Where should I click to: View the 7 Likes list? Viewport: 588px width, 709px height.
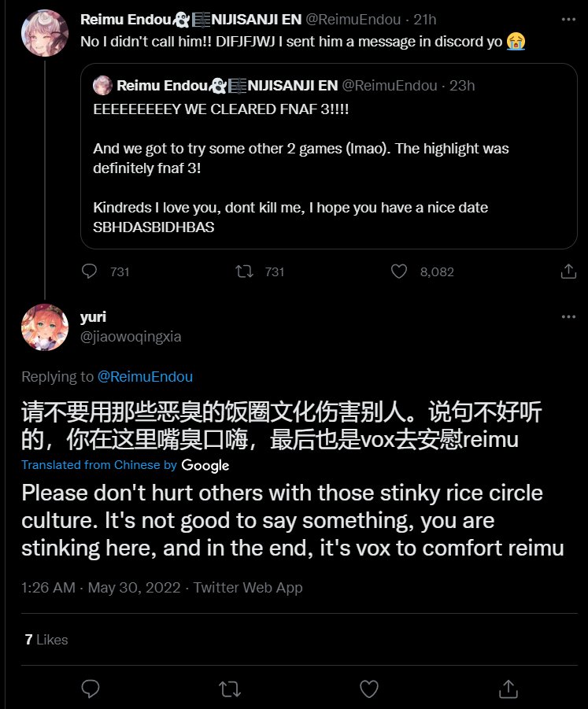[46, 640]
